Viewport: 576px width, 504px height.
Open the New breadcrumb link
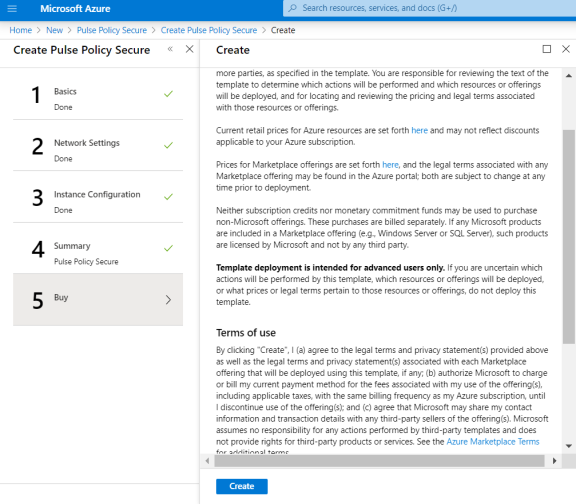pyautogui.click(x=54, y=30)
